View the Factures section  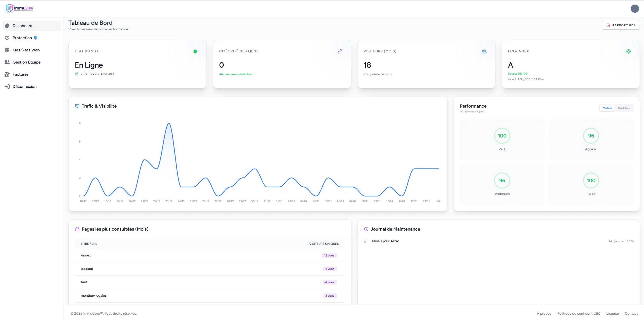tap(21, 74)
